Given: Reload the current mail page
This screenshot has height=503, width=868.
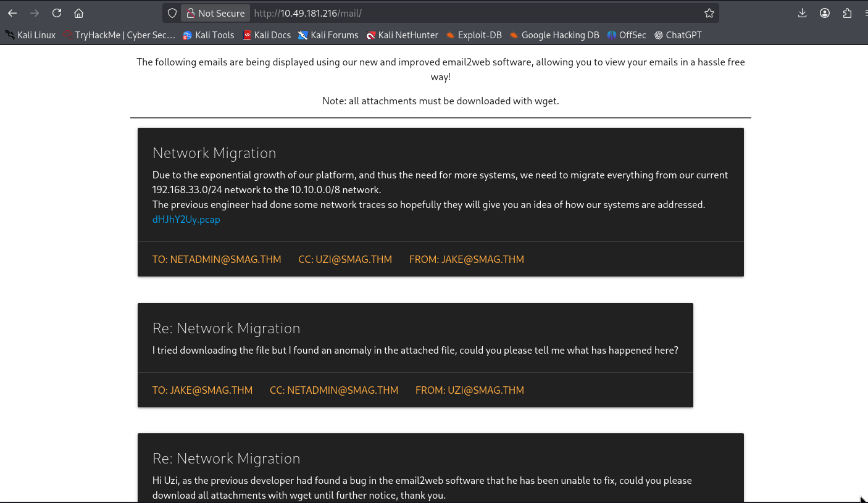Looking at the screenshot, I should click(x=57, y=13).
